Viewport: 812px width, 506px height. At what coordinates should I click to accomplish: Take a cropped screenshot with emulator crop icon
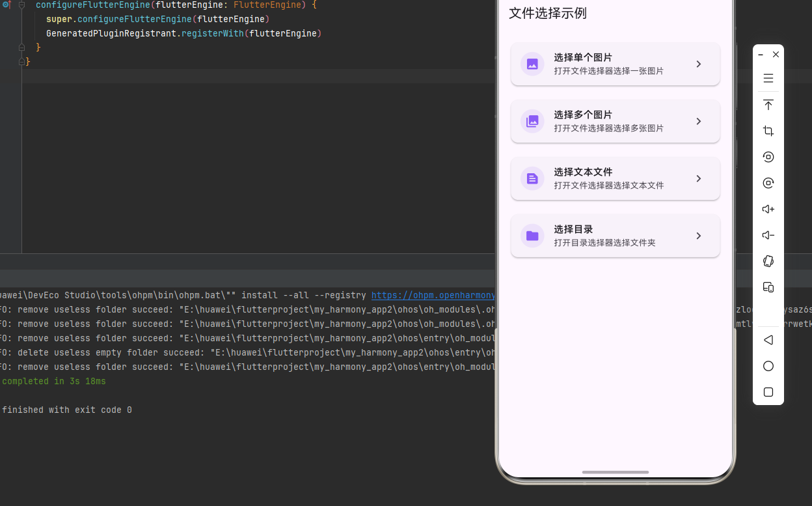pos(768,131)
